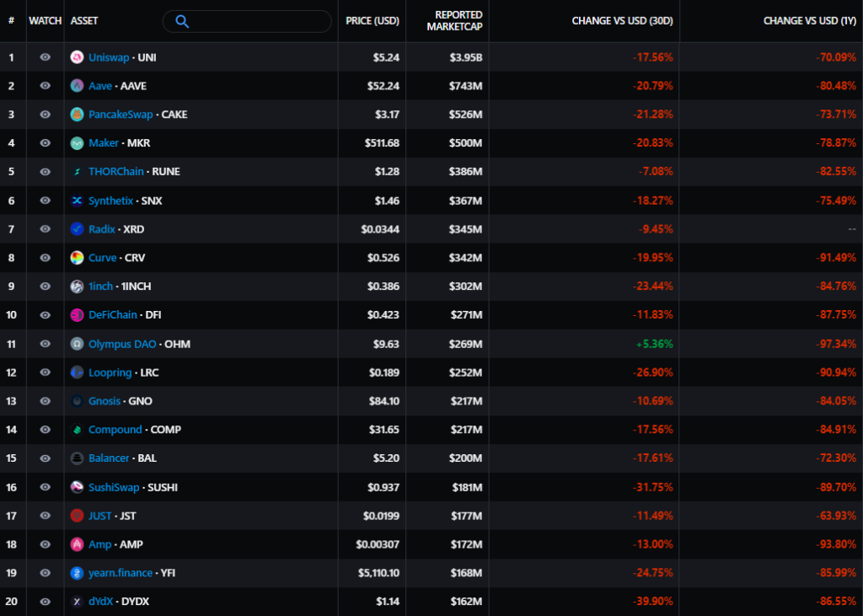Select the Synthetix logo icon
Viewport: 863px width, 616px height.
(x=77, y=201)
